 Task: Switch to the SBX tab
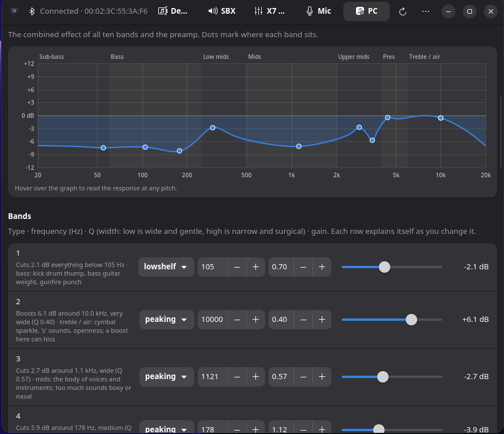tap(222, 11)
